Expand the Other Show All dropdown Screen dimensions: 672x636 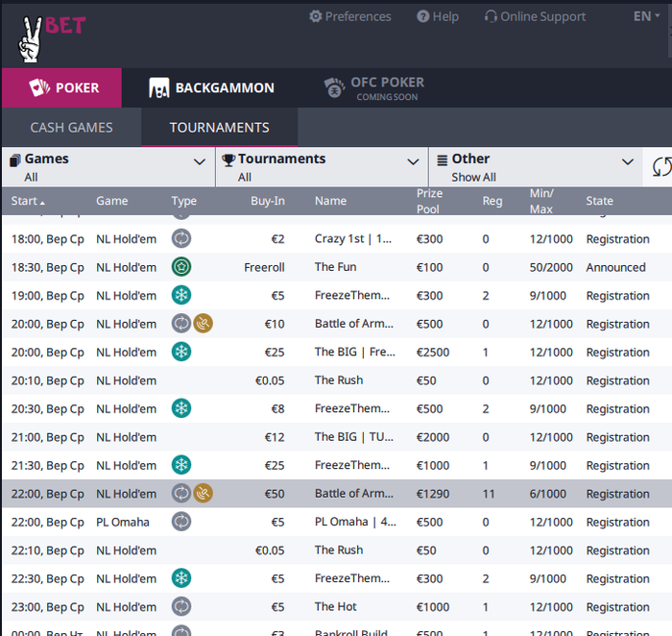pos(628,162)
